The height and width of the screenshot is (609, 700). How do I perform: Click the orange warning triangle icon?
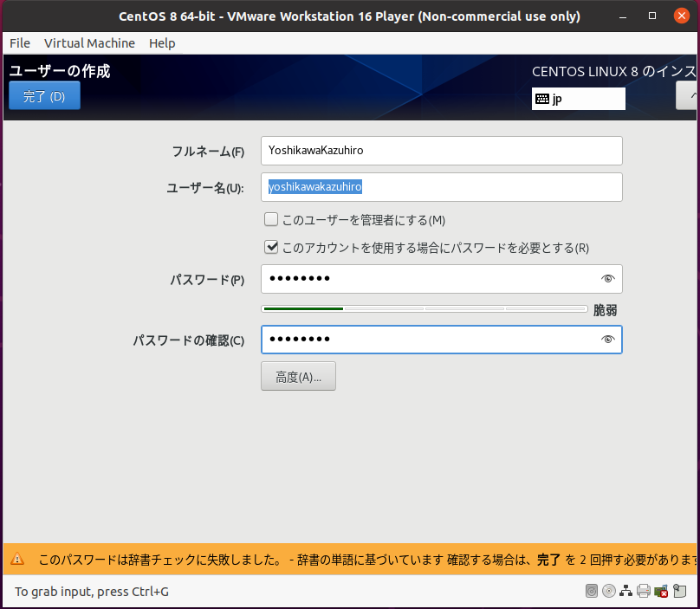click(x=16, y=560)
